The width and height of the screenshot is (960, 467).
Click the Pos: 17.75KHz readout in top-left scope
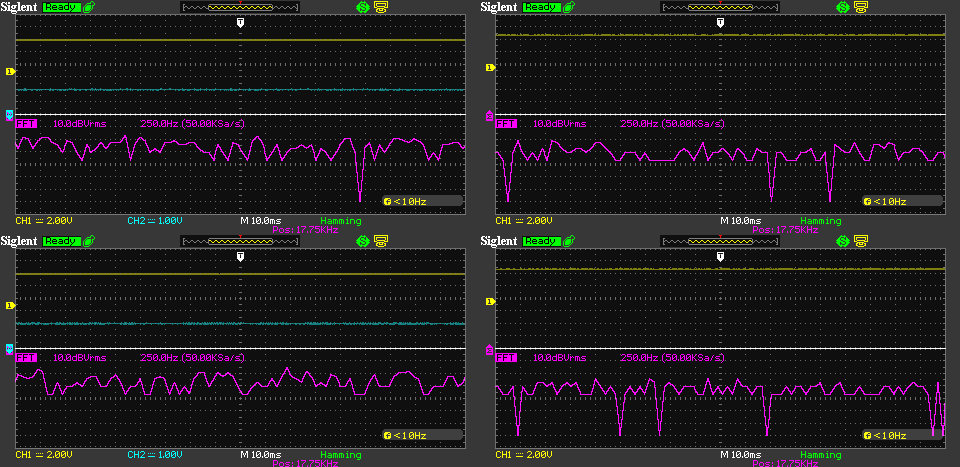click(305, 230)
